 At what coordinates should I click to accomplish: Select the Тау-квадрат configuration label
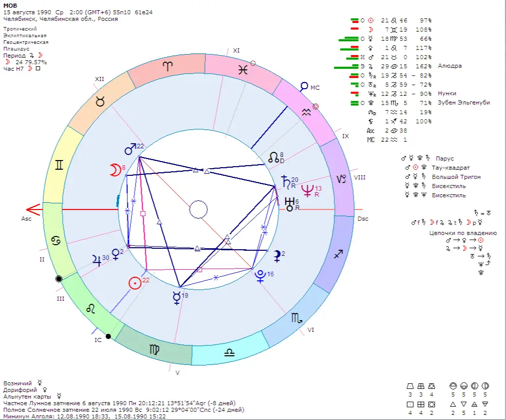pos(450,168)
